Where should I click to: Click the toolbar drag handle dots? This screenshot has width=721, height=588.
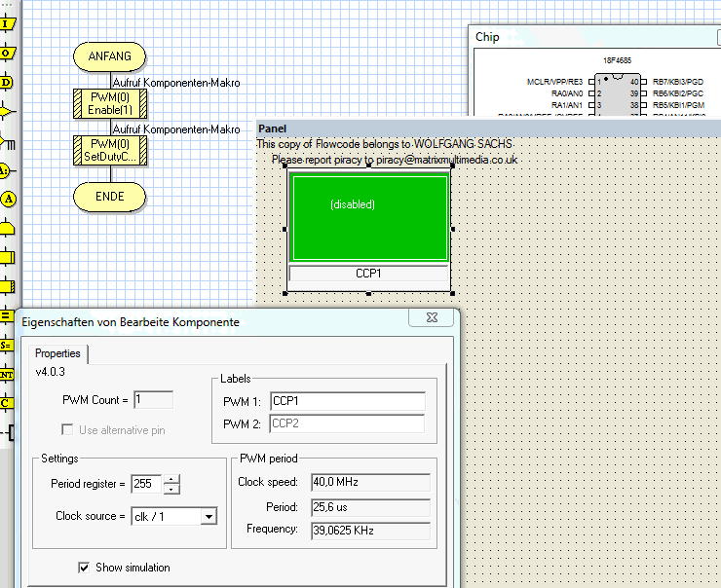7,4
